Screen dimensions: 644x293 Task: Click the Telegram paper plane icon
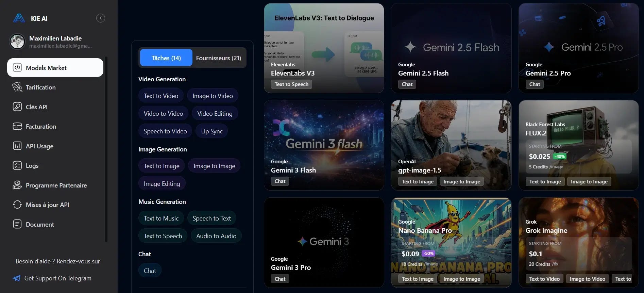coord(16,278)
